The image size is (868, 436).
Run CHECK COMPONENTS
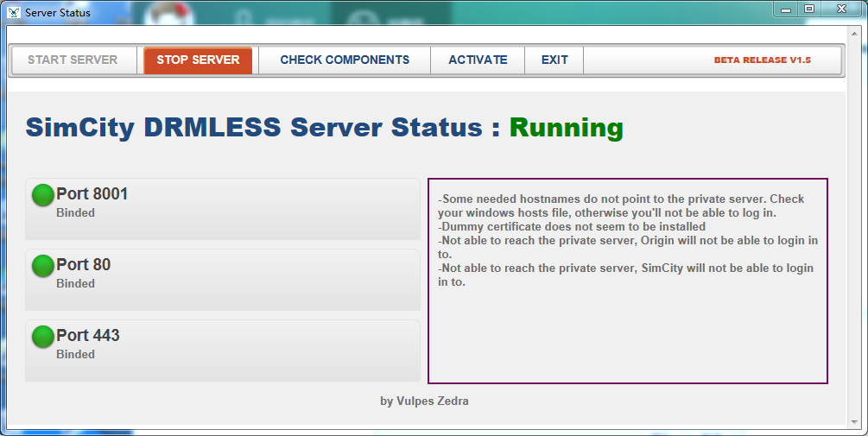(x=345, y=60)
